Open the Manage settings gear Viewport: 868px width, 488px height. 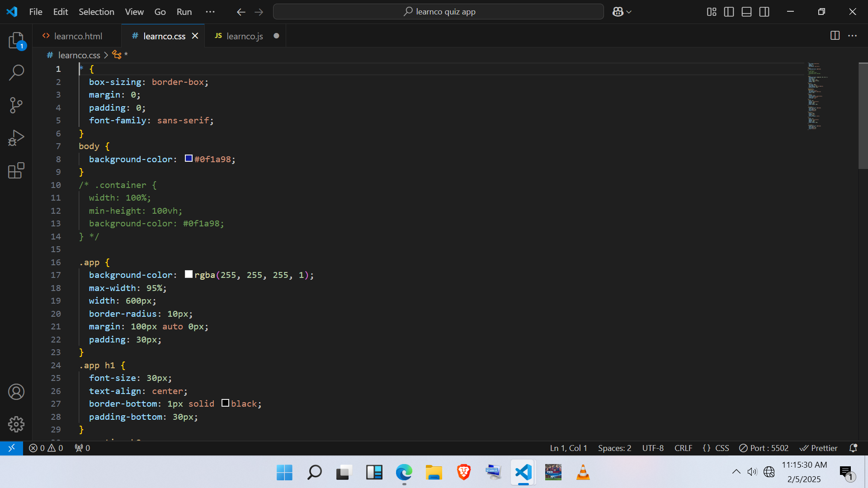[x=16, y=424]
